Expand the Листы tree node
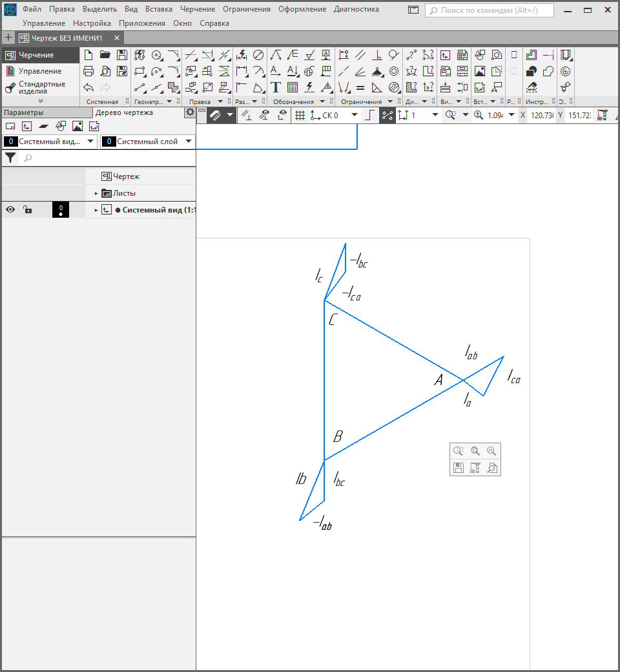This screenshot has width=620, height=672. coord(96,193)
